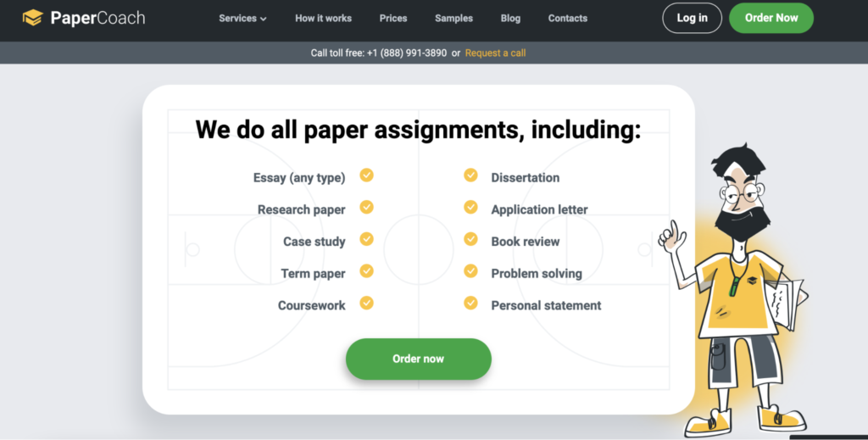Click the checkmark icon next to Essay (any type)

(366, 175)
